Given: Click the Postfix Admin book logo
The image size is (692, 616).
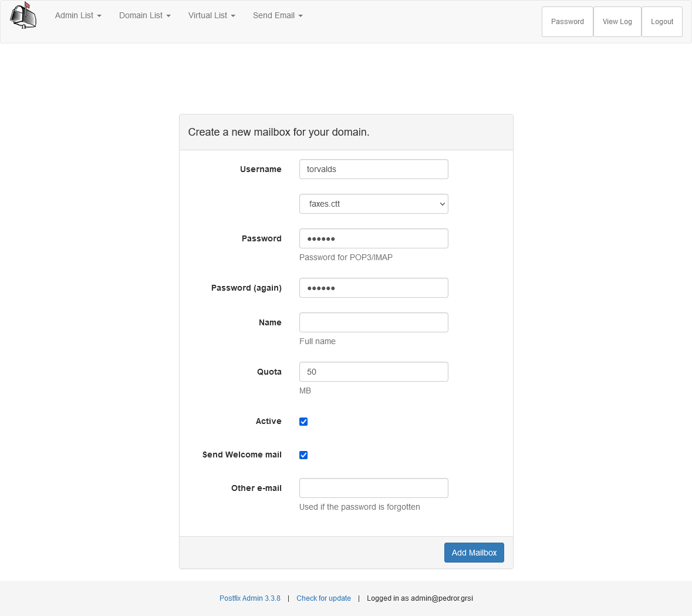Looking at the screenshot, I should point(22,16).
